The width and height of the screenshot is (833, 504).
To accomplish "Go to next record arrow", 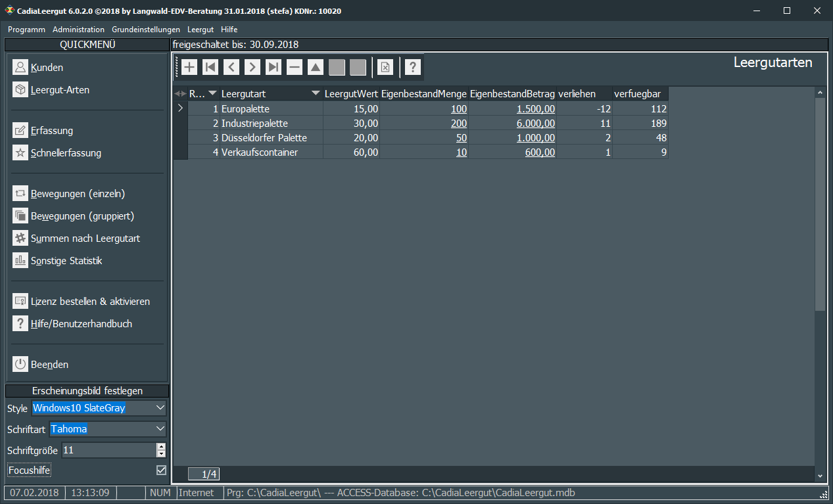I will (252, 67).
